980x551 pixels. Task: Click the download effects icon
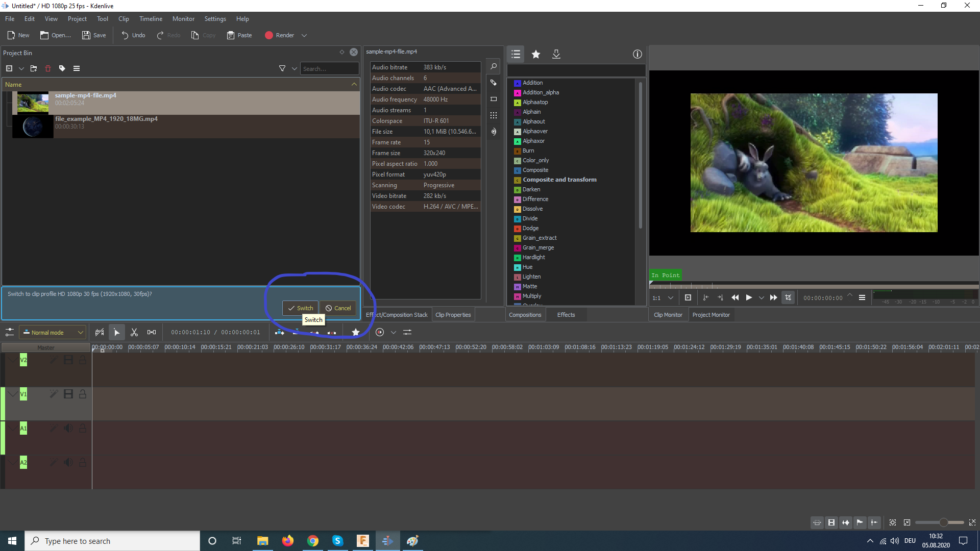point(556,54)
